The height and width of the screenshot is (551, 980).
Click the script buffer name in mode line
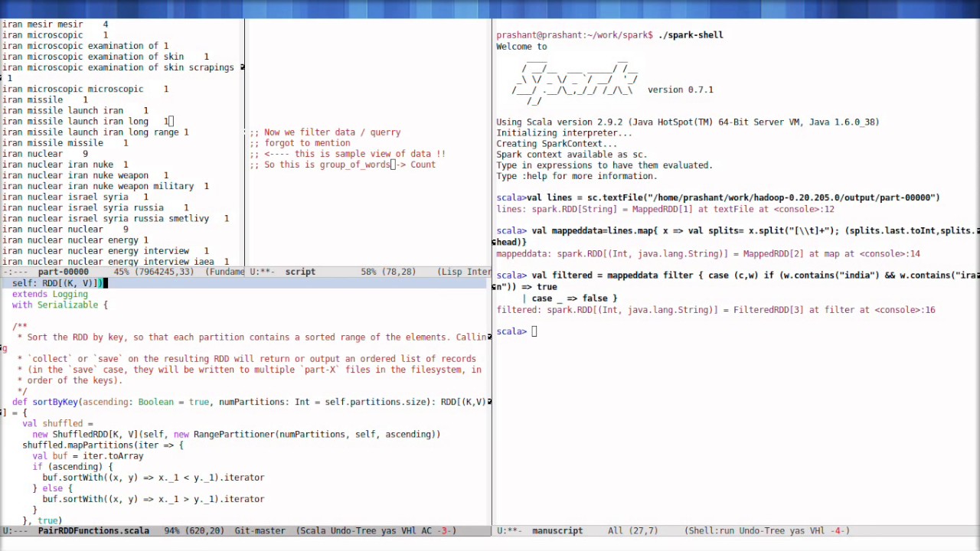[300, 272]
